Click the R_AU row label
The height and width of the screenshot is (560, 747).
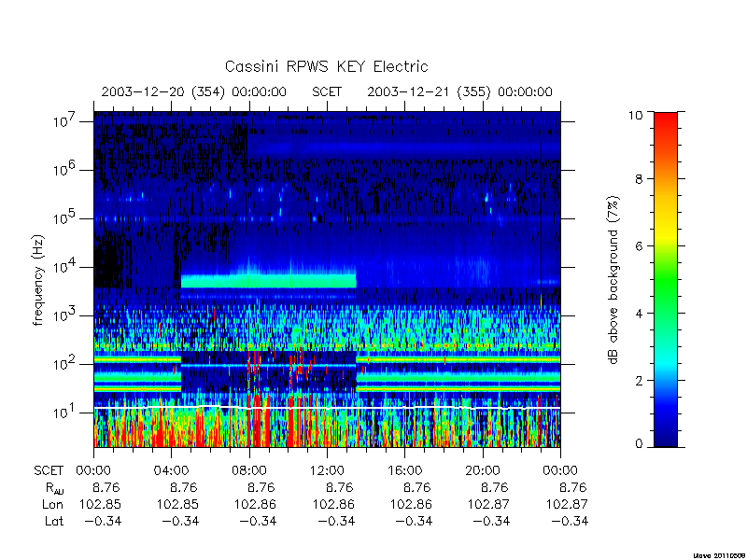(55, 488)
